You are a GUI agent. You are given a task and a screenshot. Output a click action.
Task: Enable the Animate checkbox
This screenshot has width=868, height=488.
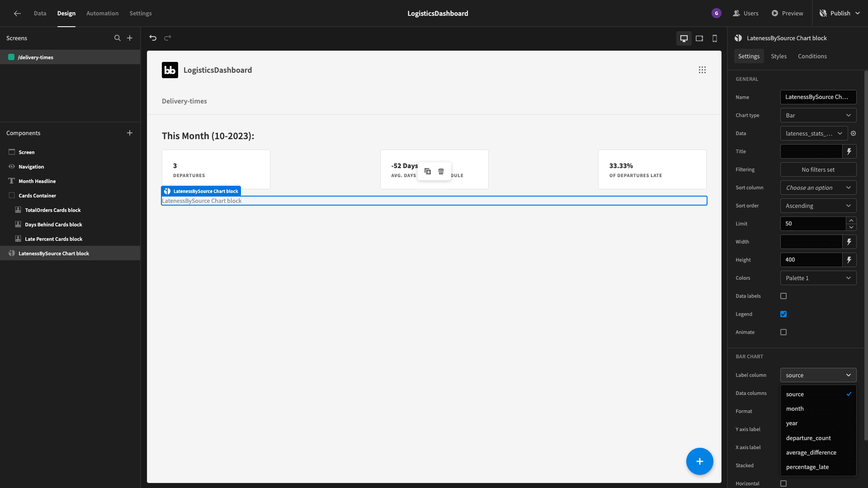tap(783, 332)
